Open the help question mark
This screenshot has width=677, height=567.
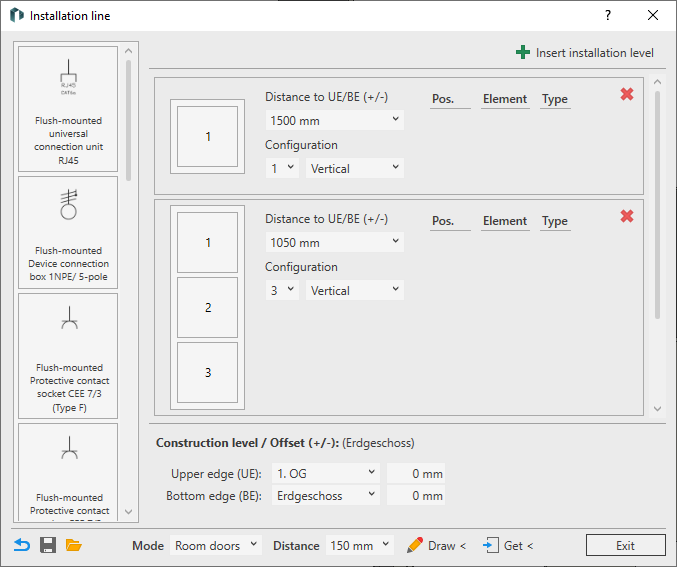click(x=608, y=16)
